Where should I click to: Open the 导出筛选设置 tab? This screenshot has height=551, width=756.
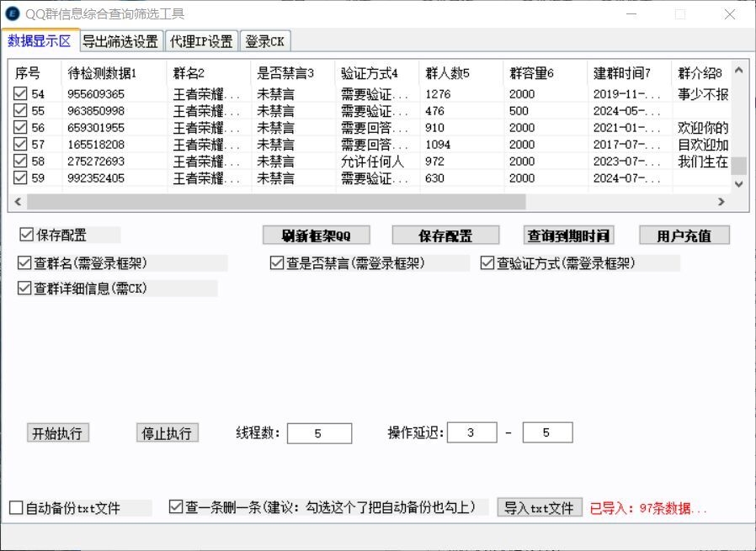point(120,42)
